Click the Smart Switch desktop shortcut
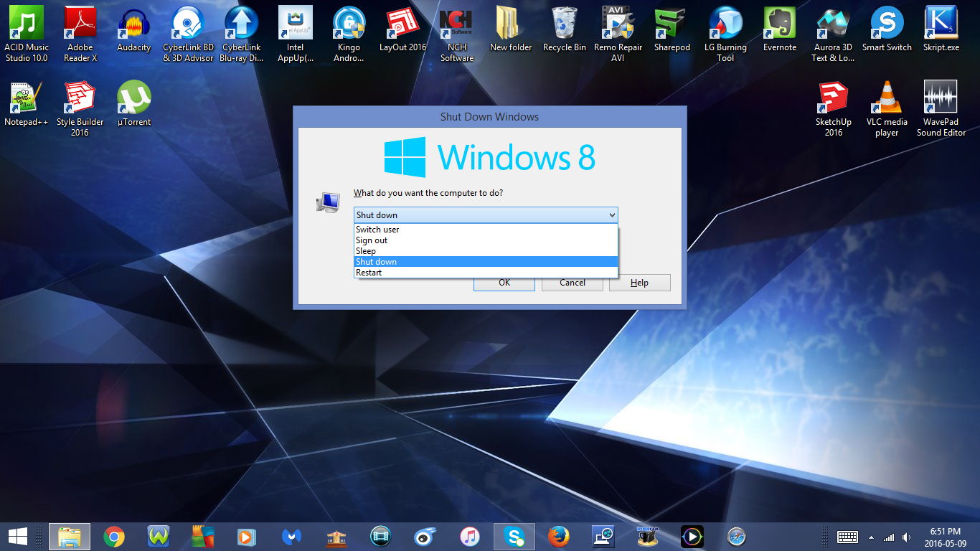 [887, 29]
